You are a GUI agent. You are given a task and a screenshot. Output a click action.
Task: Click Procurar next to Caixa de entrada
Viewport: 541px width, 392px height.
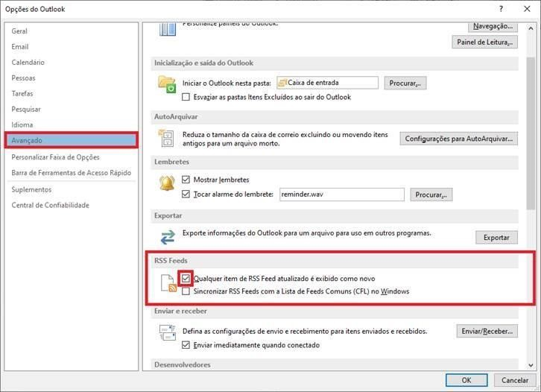pyautogui.click(x=405, y=83)
